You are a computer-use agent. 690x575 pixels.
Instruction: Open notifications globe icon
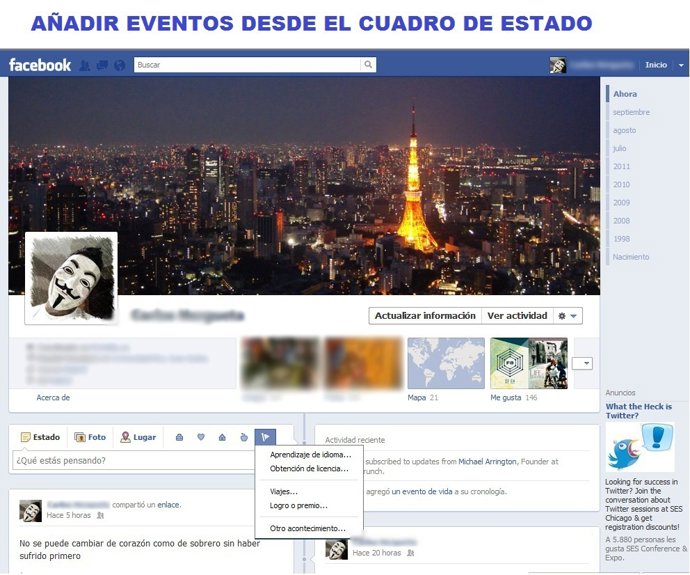click(119, 66)
